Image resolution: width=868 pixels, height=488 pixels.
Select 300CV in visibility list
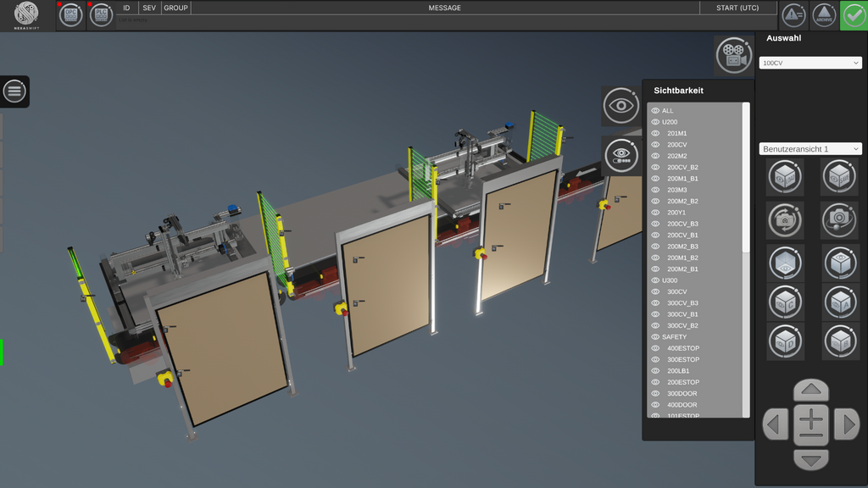[677, 291]
